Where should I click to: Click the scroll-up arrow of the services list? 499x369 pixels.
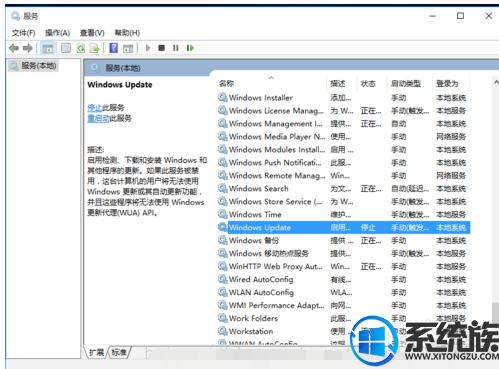coord(496,82)
